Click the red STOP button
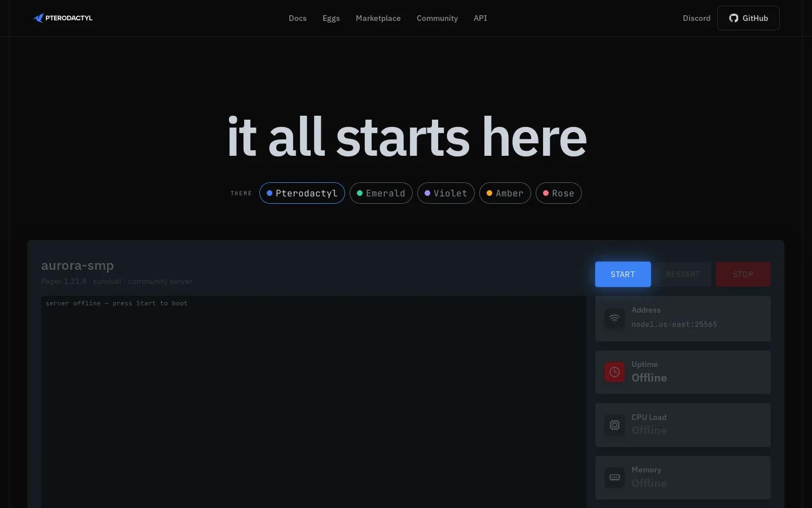Screen dimensions: 812x508 click(x=743, y=274)
